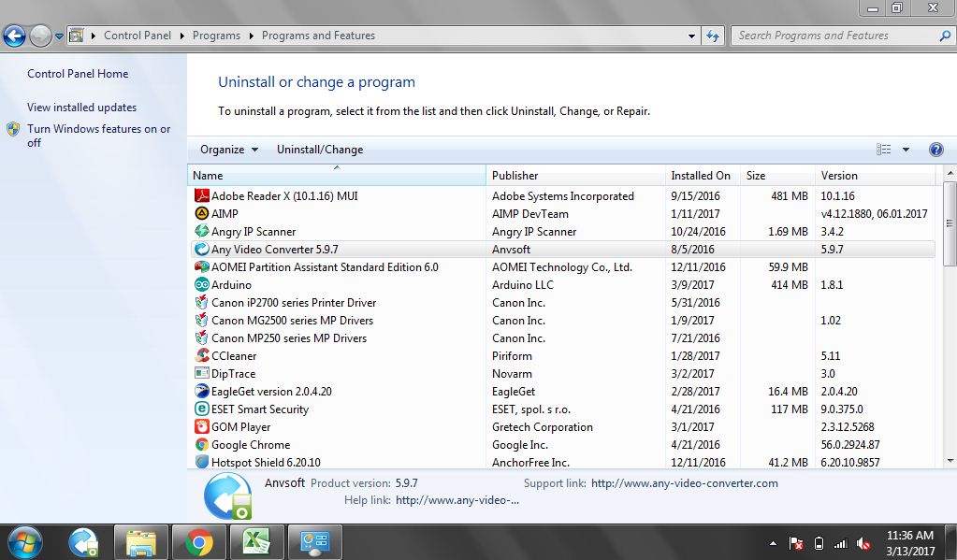
Task: Show hidden tray icons arrow
Action: tap(774, 543)
